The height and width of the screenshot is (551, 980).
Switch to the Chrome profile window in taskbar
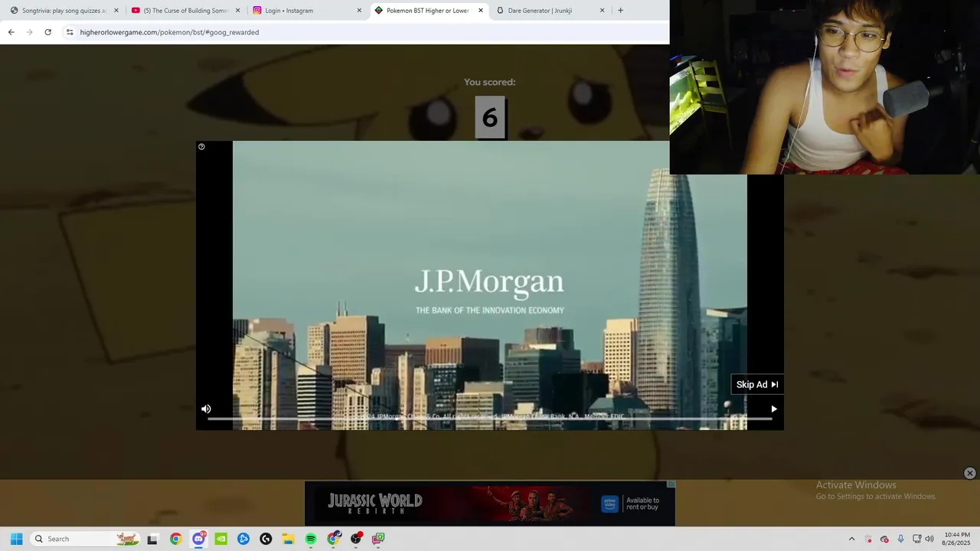coord(333,539)
